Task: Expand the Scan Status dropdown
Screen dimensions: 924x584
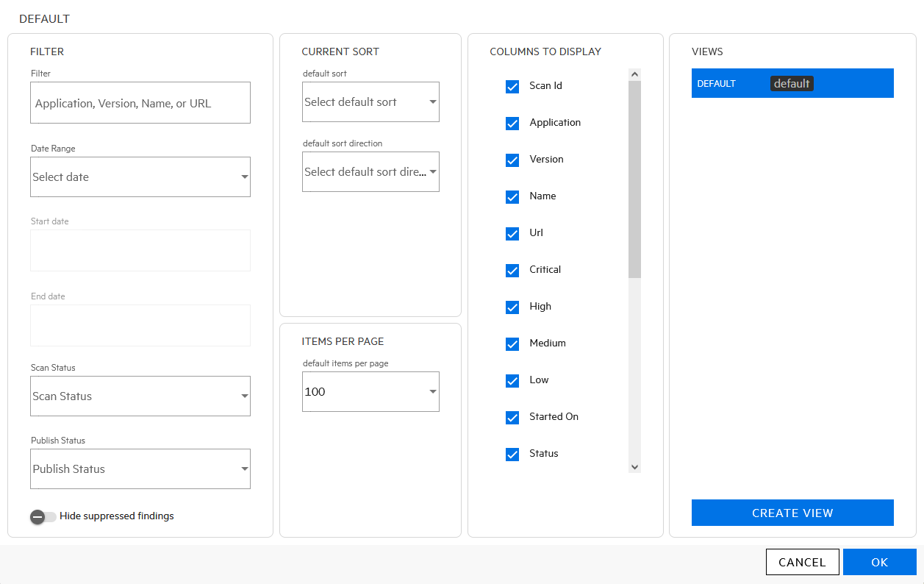Action: tap(140, 396)
